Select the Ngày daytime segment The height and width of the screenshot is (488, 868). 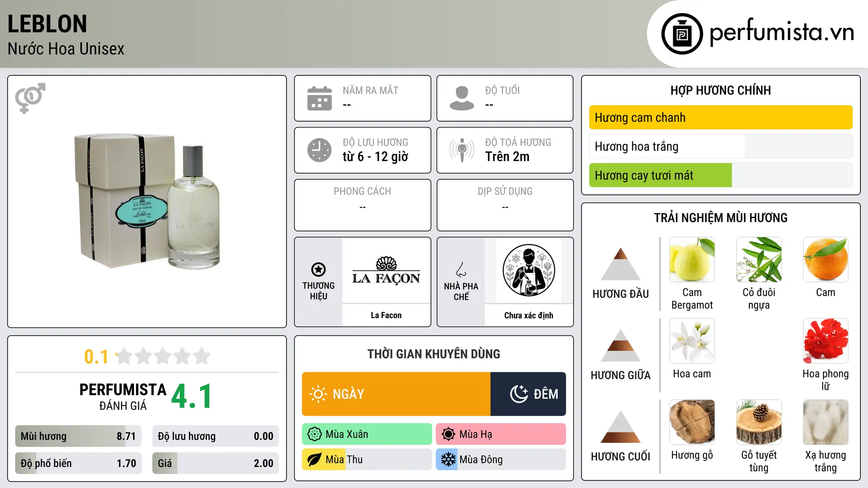click(396, 394)
